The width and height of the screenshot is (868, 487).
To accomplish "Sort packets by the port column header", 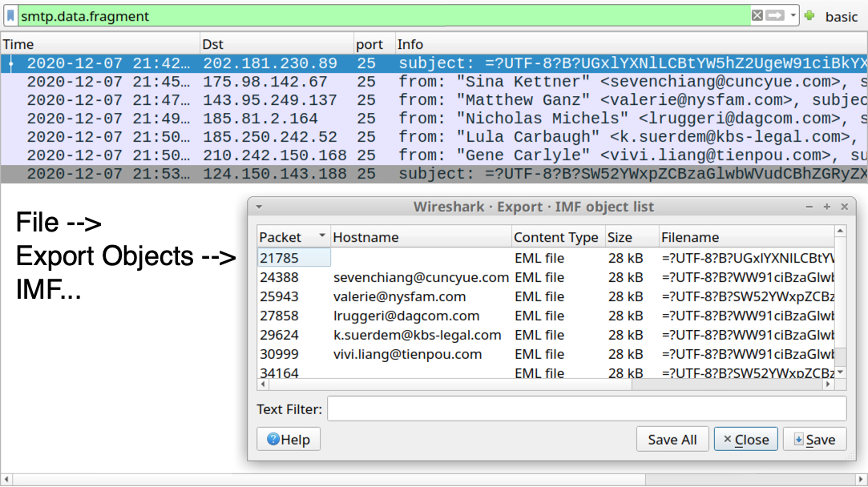I will point(375,44).
